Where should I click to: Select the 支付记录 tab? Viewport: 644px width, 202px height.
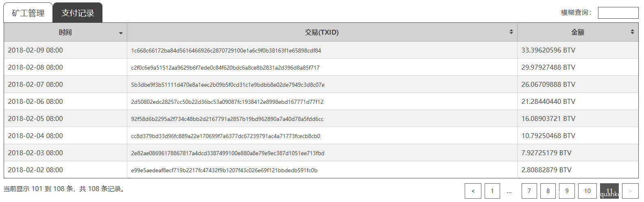78,13
